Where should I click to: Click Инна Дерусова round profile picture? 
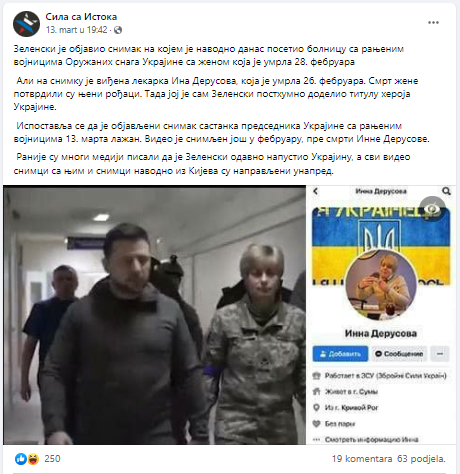381,285
